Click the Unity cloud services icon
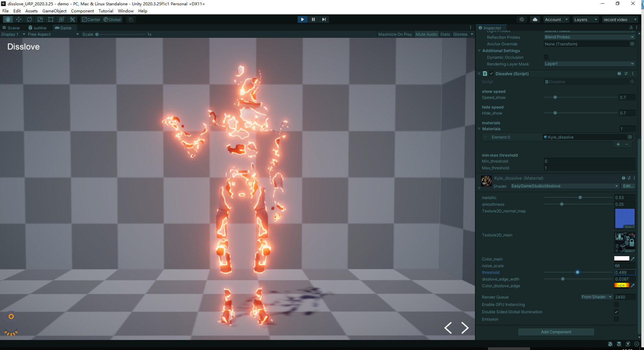 [x=535, y=19]
